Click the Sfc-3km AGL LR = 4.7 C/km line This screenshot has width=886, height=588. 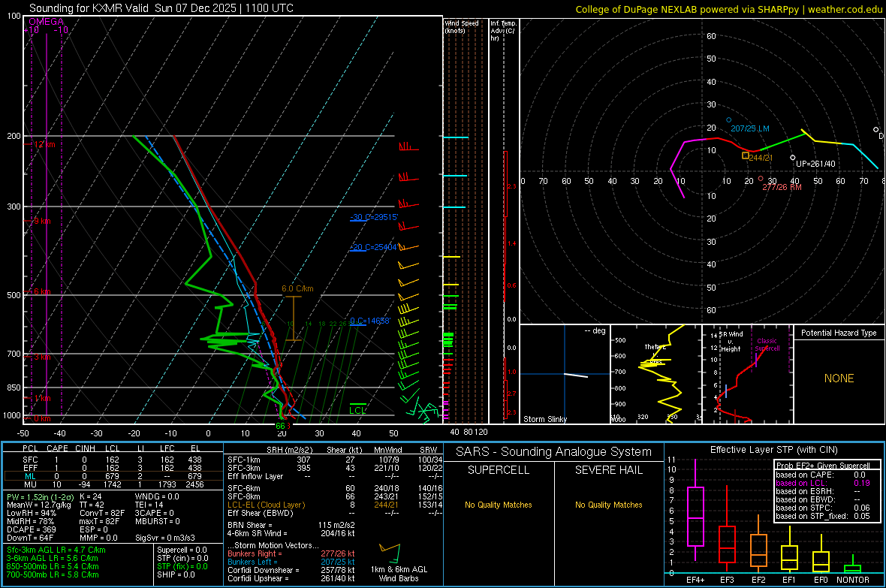56,550
